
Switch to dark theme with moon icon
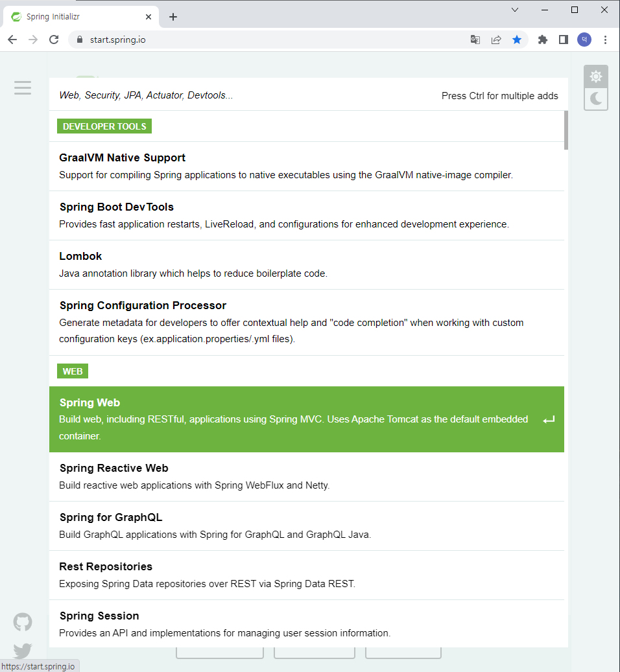pyautogui.click(x=596, y=99)
